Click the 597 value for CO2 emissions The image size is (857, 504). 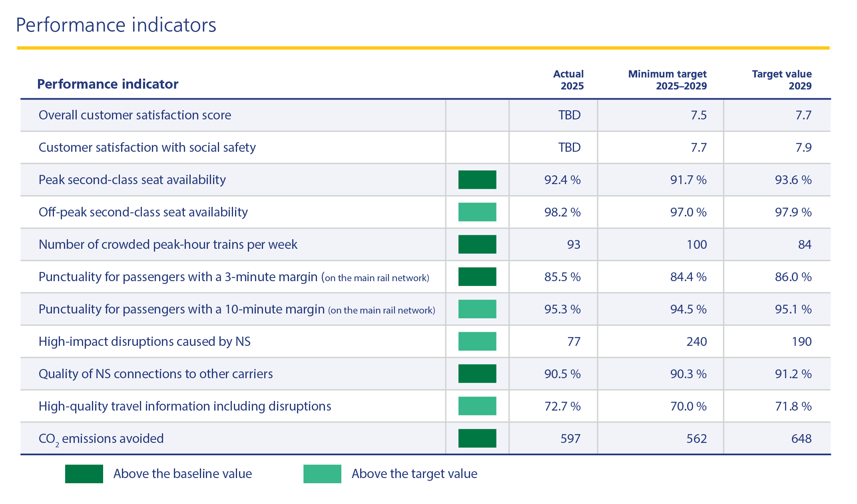(x=570, y=439)
